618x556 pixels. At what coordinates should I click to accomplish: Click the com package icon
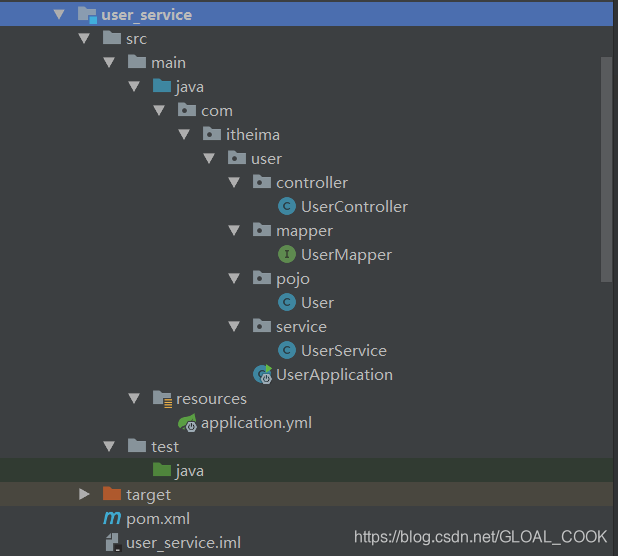(x=187, y=110)
